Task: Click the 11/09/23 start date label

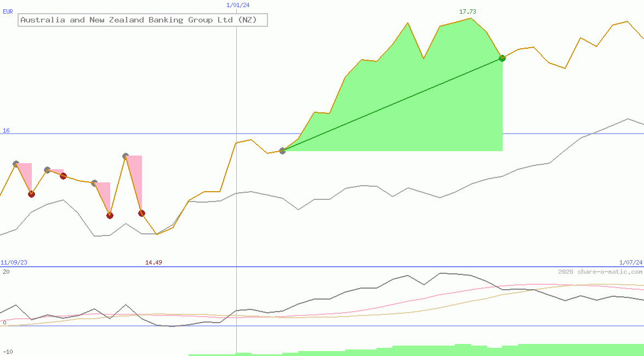Action: [14, 262]
